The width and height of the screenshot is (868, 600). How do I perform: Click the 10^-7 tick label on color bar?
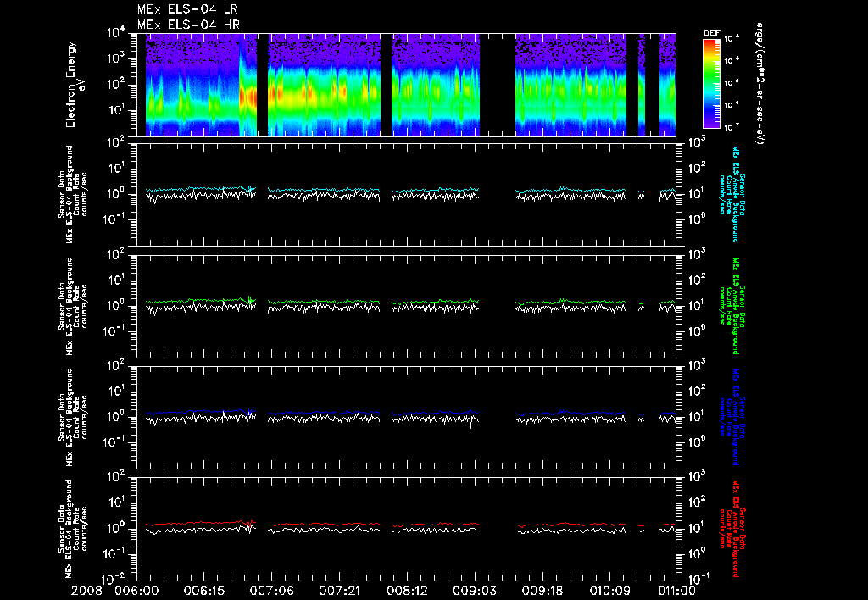pos(732,126)
